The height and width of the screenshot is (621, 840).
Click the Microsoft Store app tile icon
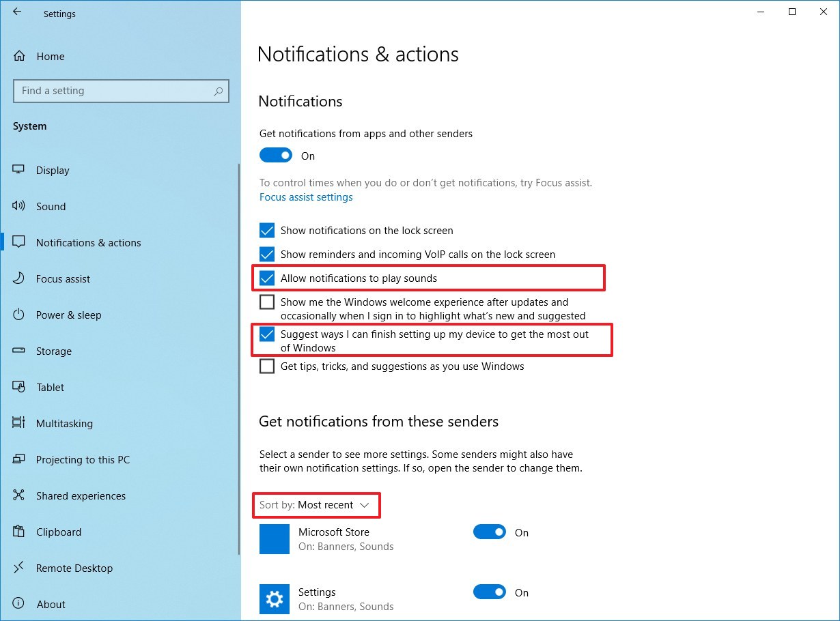(x=275, y=539)
